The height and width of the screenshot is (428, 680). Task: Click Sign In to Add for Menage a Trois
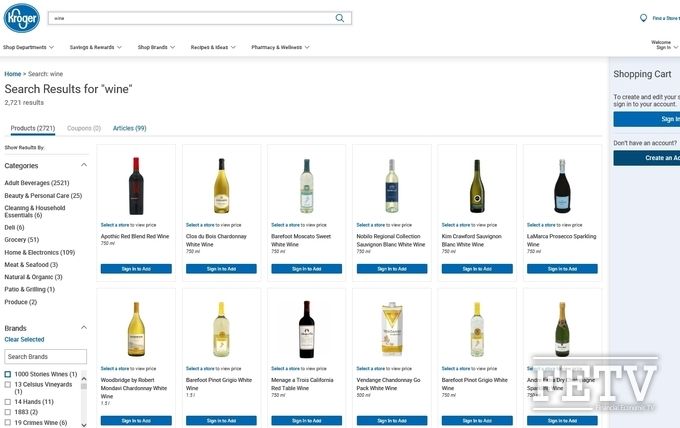point(307,421)
